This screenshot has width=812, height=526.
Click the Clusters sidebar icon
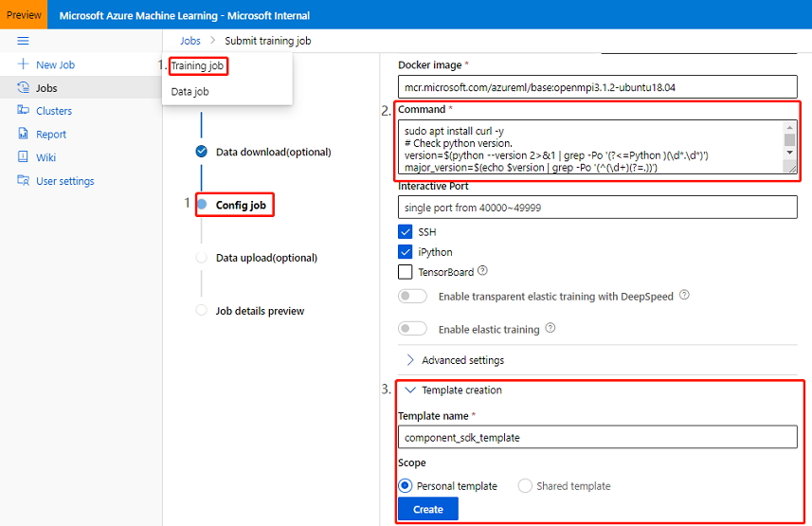pos(24,110)
